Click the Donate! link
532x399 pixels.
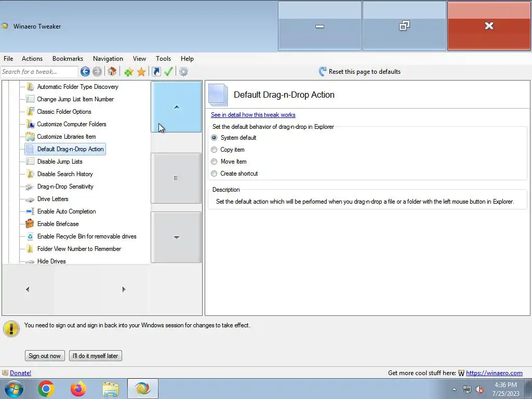coord(21,373)
